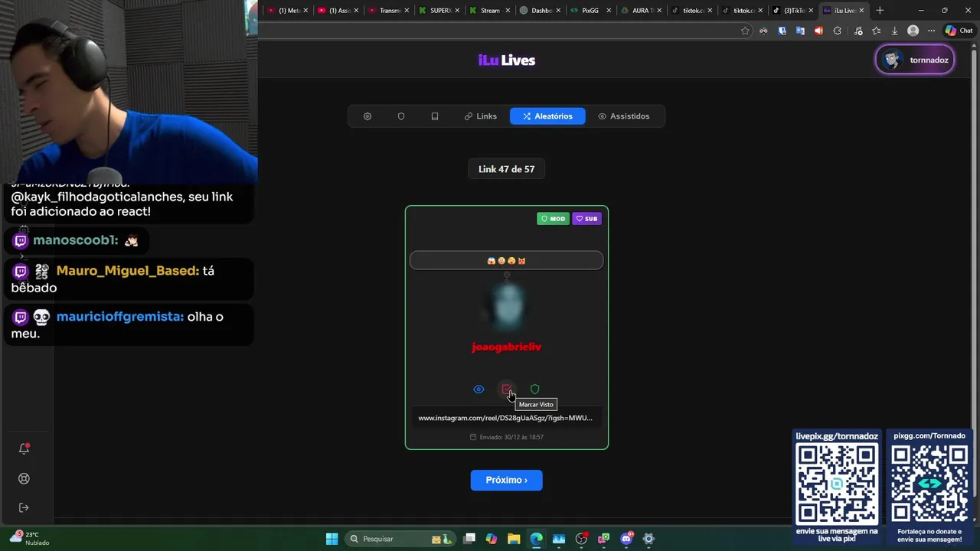This screenshot has width=980, height=551.
Task: Click Microsoft Edge taskbar icon
Action: (x=536, y=539)
